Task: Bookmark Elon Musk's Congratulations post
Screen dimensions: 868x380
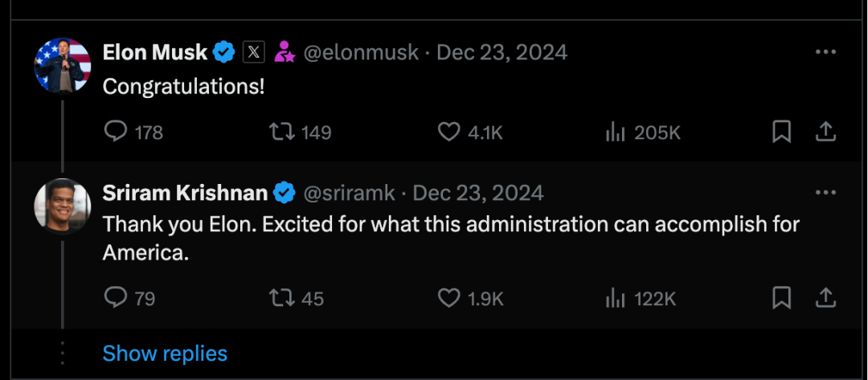Action: [x=781, y=132]
